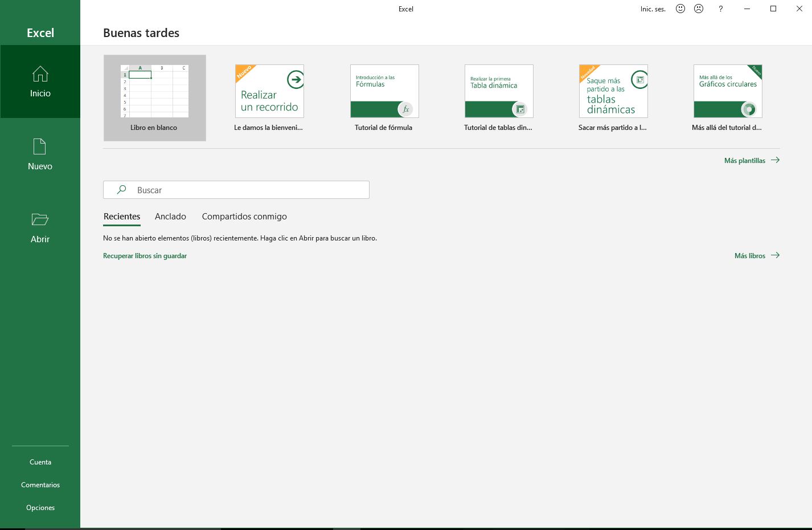This screenshot has width=812, height=530.
Task: Open Recuperar libros sin guardar
Action: click(x=145, y=255)
